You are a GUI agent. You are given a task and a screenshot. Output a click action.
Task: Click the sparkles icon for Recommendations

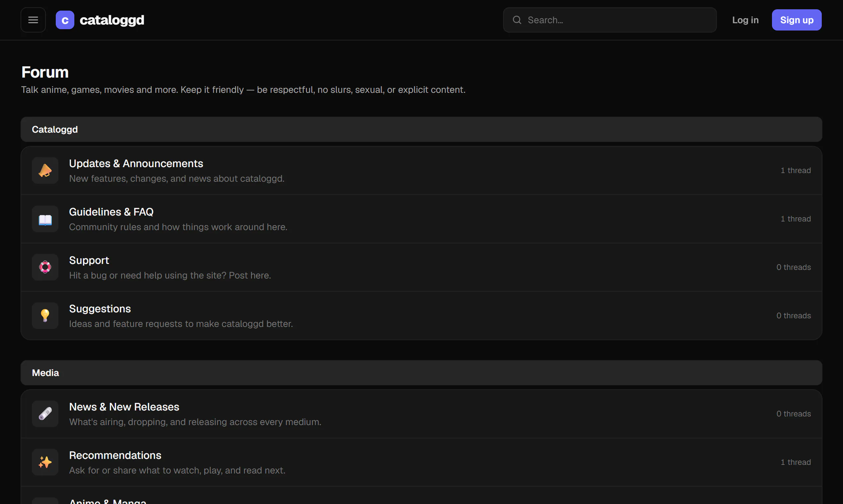[x=45, y=463]
